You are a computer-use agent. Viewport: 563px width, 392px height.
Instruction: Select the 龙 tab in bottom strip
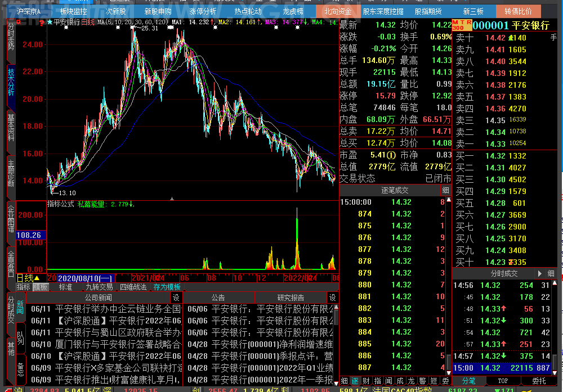click(411, 381)
